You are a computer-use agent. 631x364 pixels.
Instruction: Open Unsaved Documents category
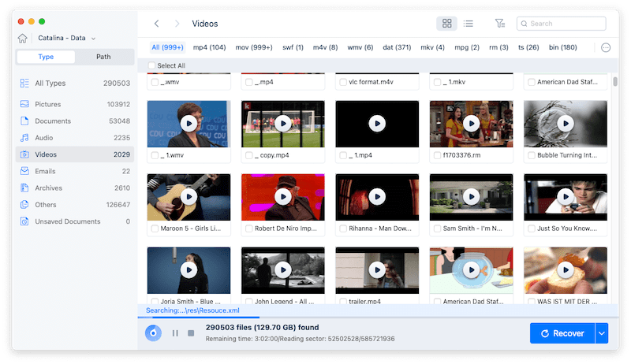(75, 221)
